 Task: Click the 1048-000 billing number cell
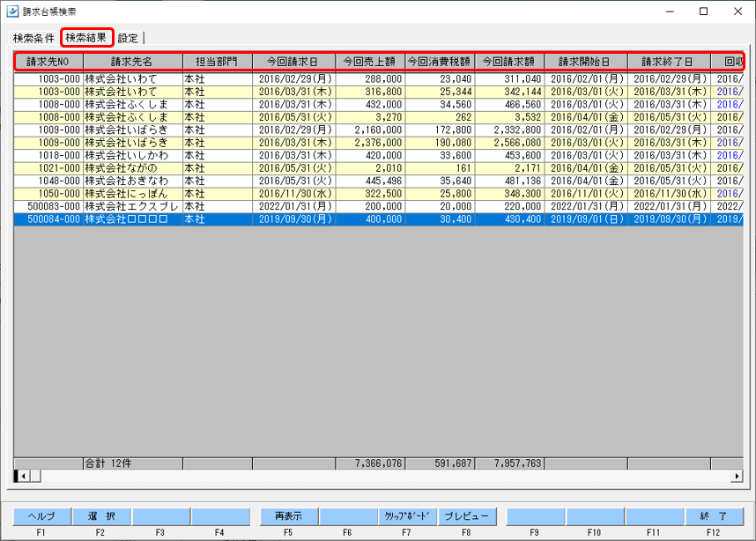[48, 181]
